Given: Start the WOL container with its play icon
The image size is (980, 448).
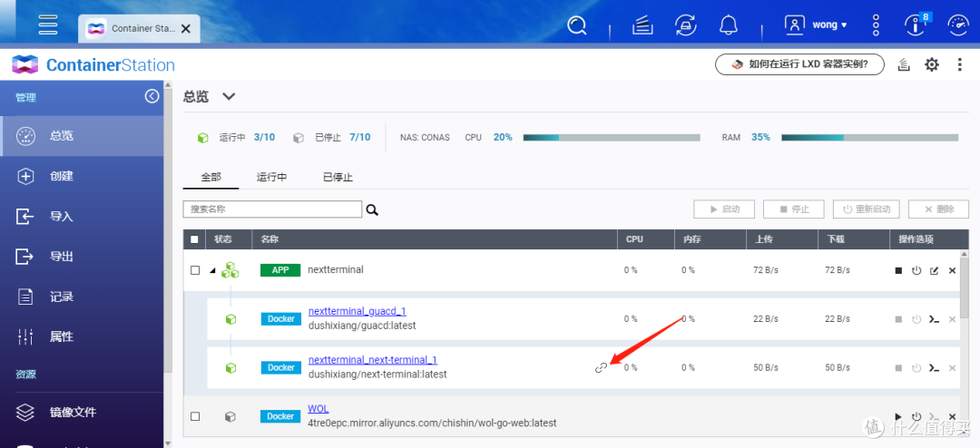Looking at the screenshot, I should coord(898,417).
